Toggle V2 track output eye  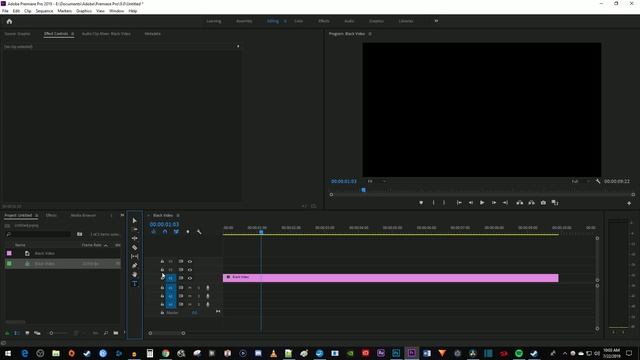pyautogui.click(x=190, y=270)
